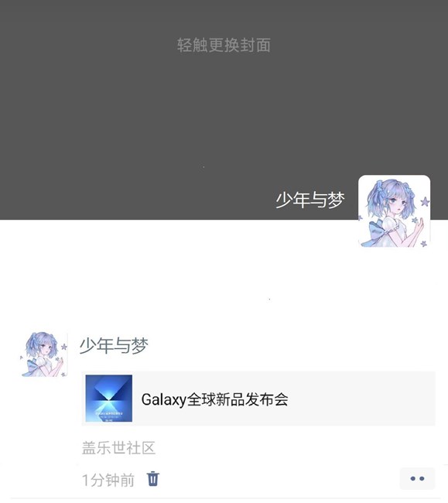The image size is (448, 503).
Task: Tap the star decoration on the large avatar
Action: point(425,202)
